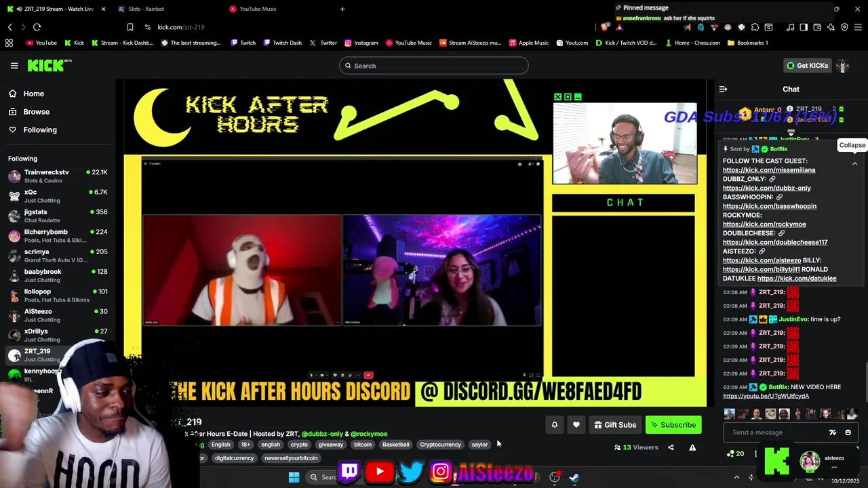Select jlgstats channel in sidebar
Screen dimensions: 868x488
(58, 216)
